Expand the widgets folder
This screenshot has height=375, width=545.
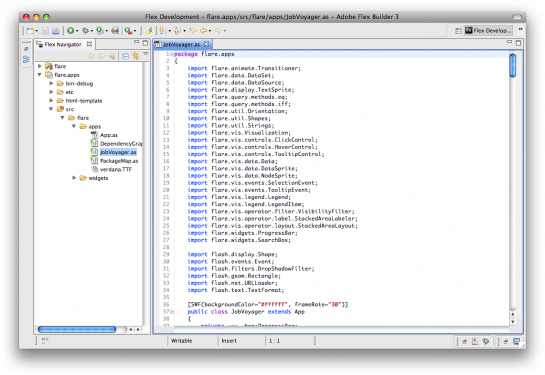[x=74, y=178]
